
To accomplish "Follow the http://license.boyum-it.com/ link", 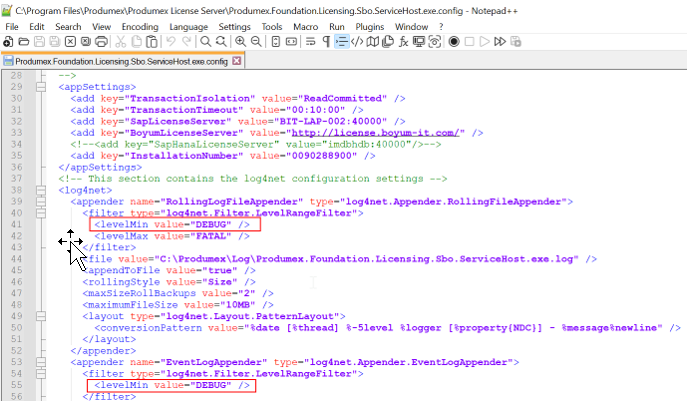I will pos(375,133).
